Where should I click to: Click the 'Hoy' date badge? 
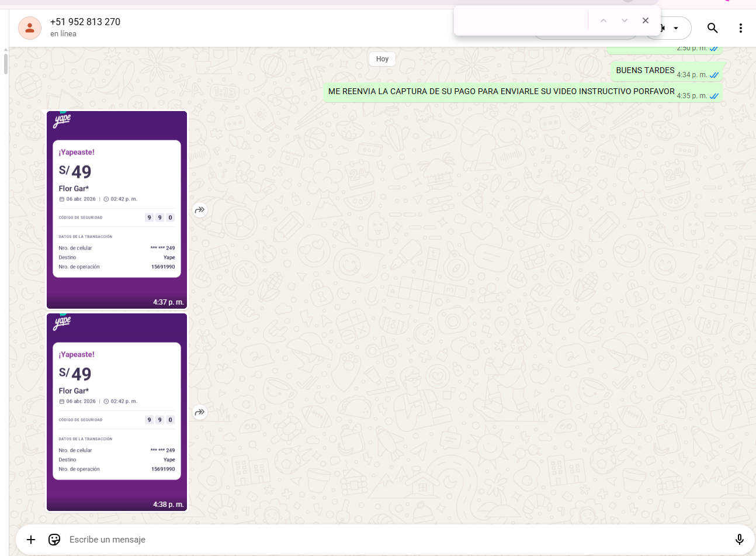point(382,59)
